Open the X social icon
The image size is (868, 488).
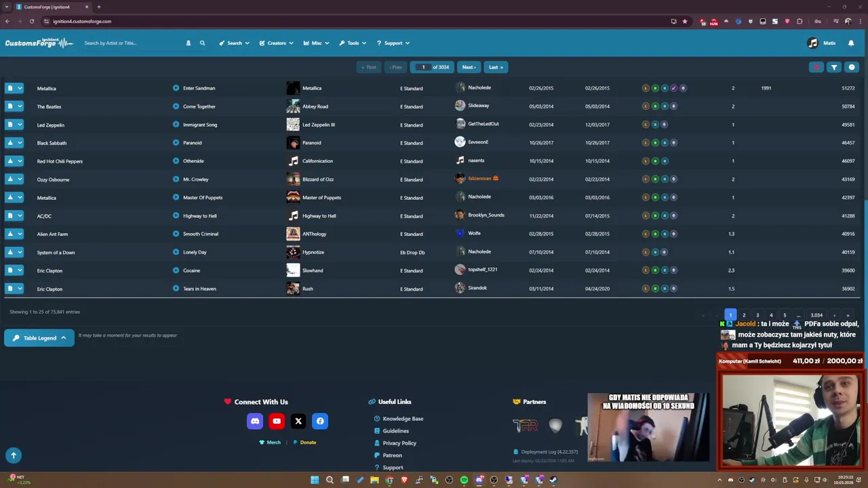click(x=298, y=421)
